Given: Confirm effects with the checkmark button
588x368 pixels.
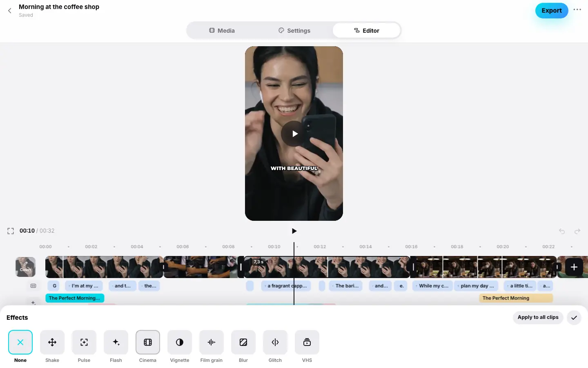Looking at the screenshot, I should (x=574, y=318).
